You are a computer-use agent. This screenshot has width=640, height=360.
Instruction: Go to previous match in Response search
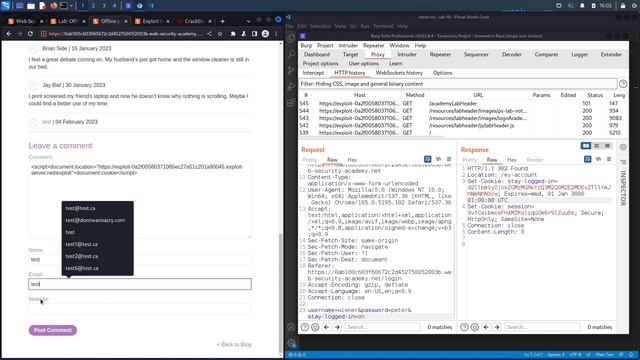coord(486,327)
